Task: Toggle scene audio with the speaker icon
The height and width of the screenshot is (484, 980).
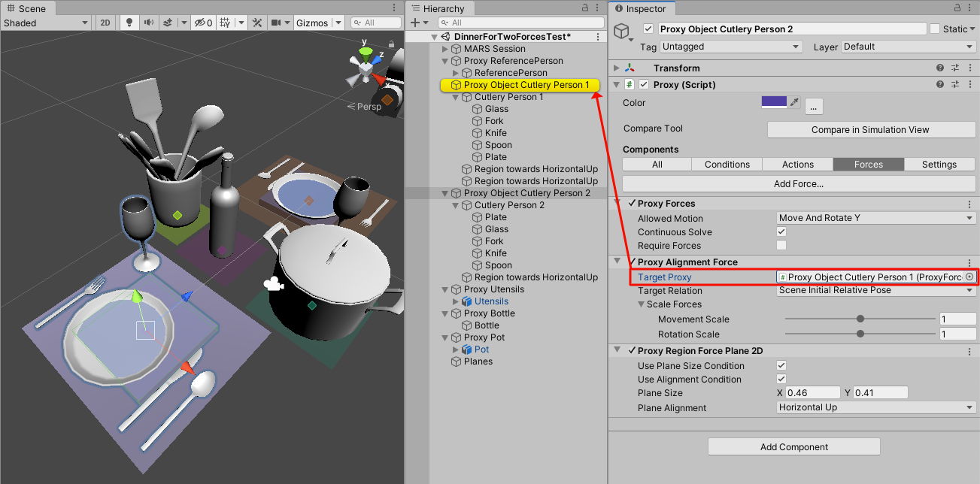Action: (150, 23)
